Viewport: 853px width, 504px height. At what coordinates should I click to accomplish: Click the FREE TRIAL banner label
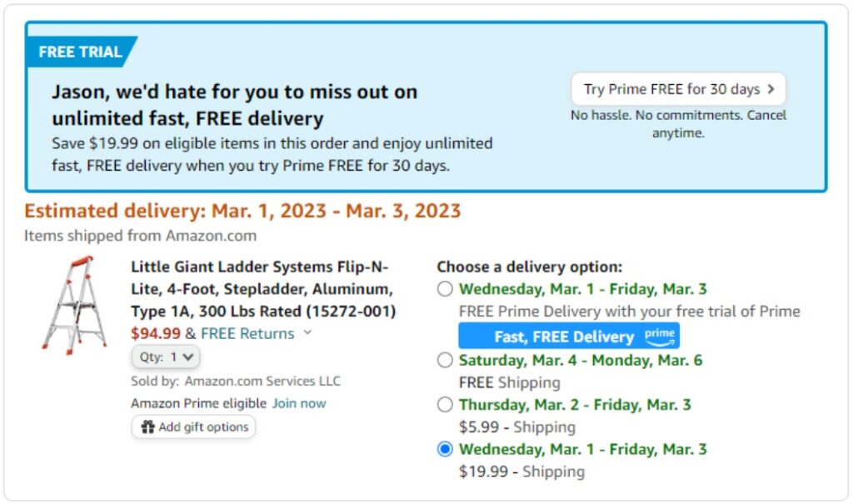80,52
